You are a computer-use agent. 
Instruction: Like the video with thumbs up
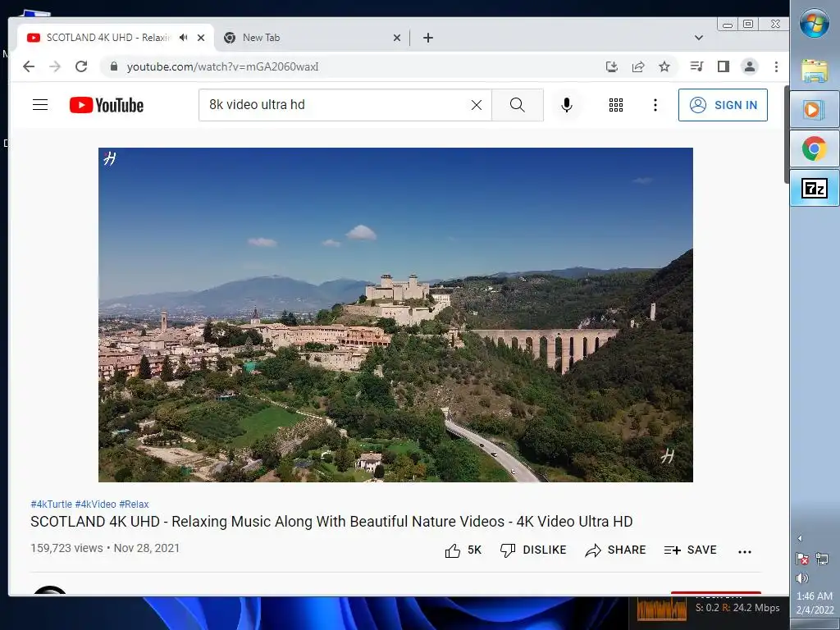pos(463,550)
